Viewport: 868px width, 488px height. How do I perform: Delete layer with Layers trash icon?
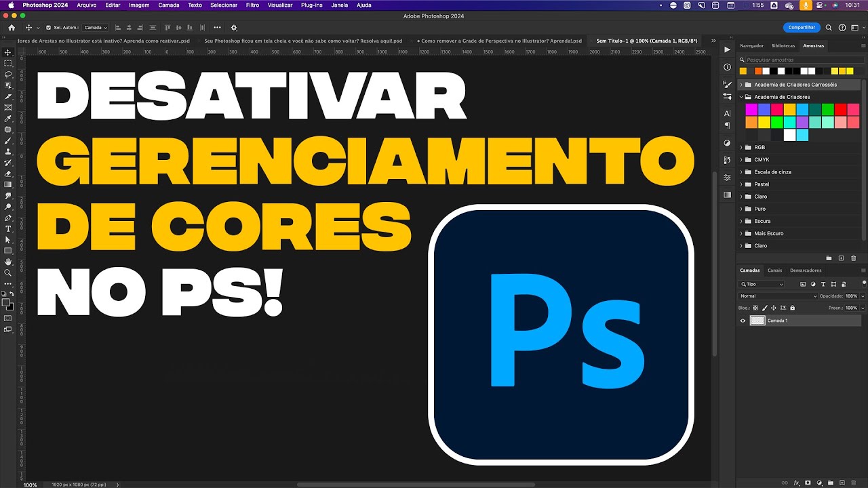pyautogui.click(x=854, y=483)
